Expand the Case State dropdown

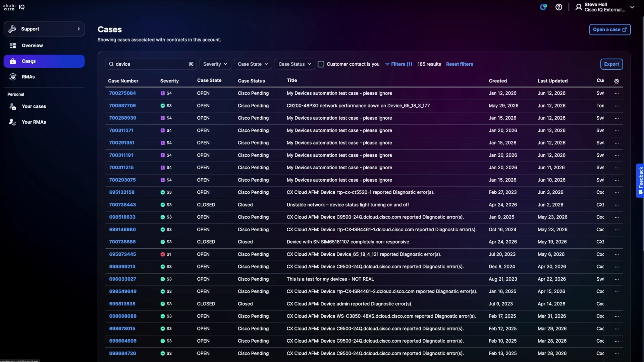pyautogui.click(x=253, y=64)
